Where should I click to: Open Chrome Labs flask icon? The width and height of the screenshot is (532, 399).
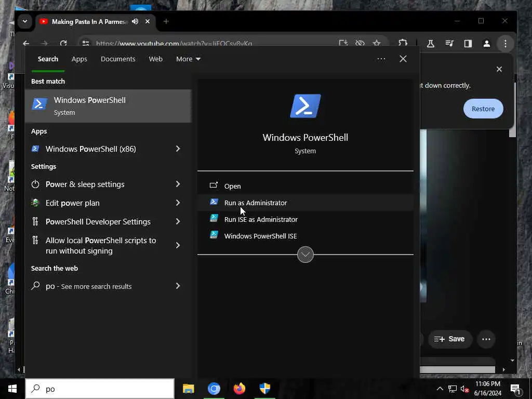click(431, 44)
